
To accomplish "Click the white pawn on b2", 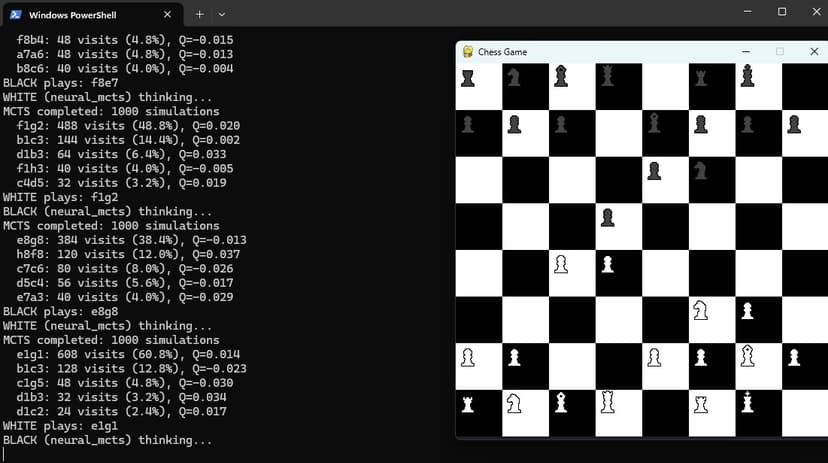I will (x=514, y=357).
